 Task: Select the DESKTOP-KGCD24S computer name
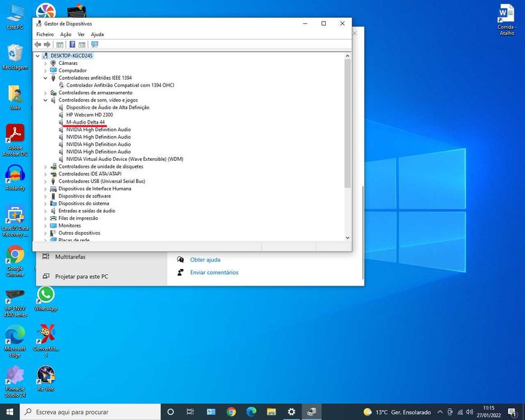[71, 56]
